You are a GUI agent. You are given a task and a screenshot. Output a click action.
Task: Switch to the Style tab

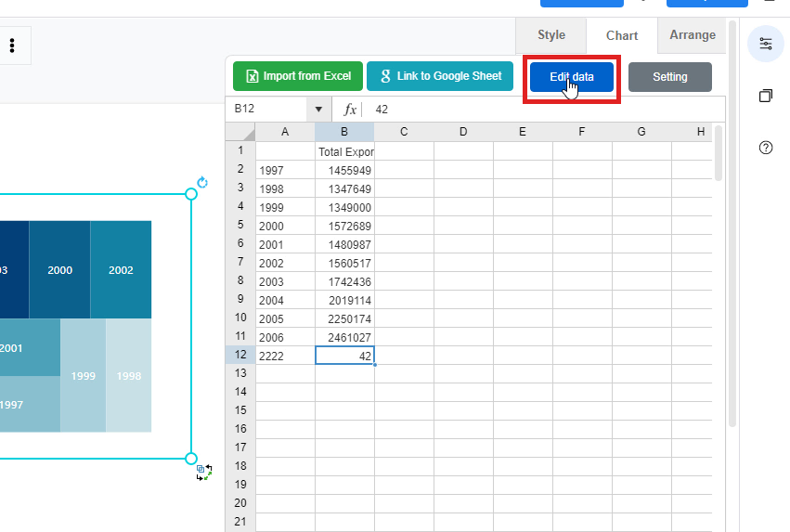pyautogui.click(x=550, y=35)
